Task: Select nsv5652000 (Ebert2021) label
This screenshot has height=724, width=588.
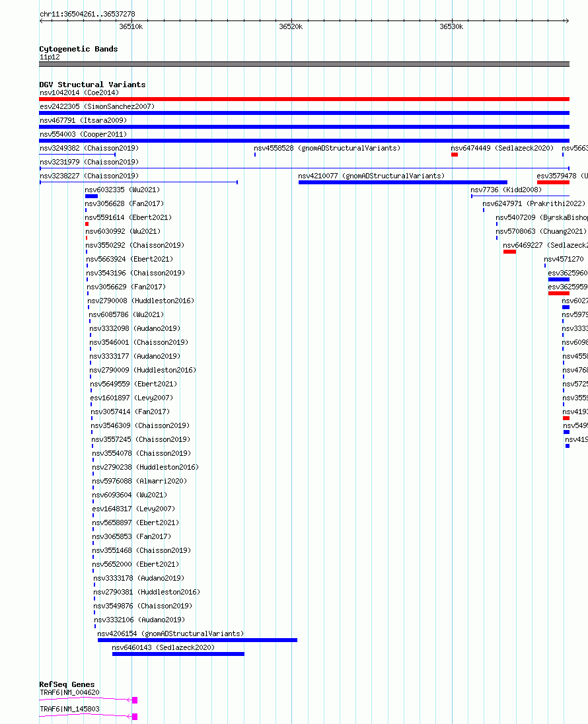Action: 136,563
